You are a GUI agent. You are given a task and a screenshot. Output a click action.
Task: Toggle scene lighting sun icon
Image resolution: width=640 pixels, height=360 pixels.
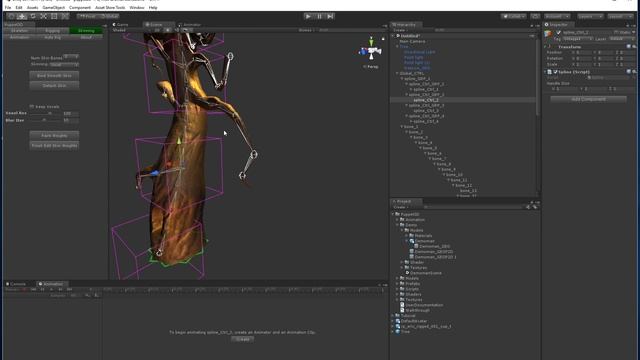(x=167, y=30)
